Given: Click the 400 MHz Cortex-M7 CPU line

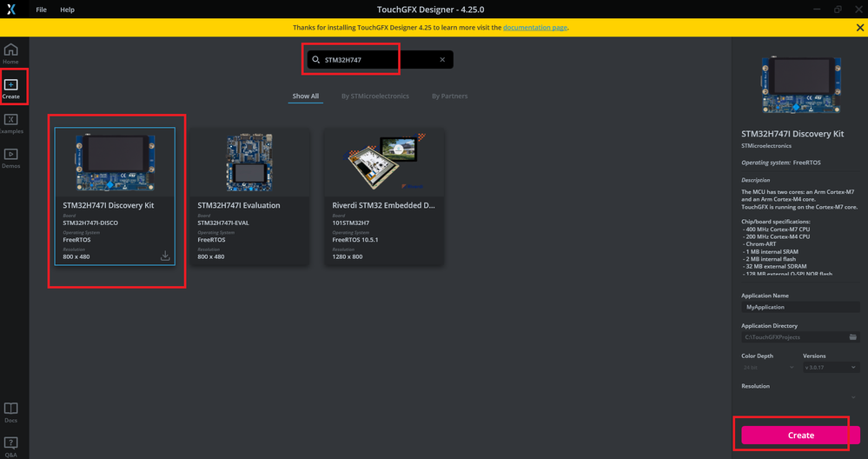Looking at the screenshot, I should (x=776, y=229).
